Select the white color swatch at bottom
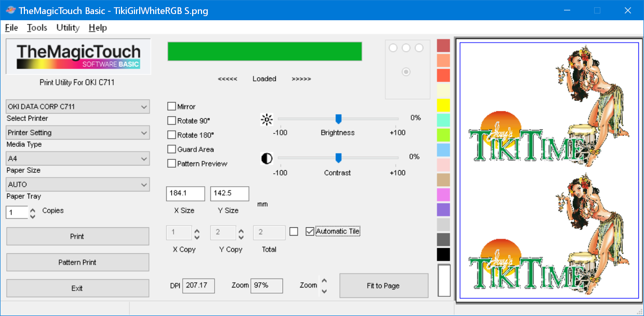 pyautogui.click(x=444, y=281)
